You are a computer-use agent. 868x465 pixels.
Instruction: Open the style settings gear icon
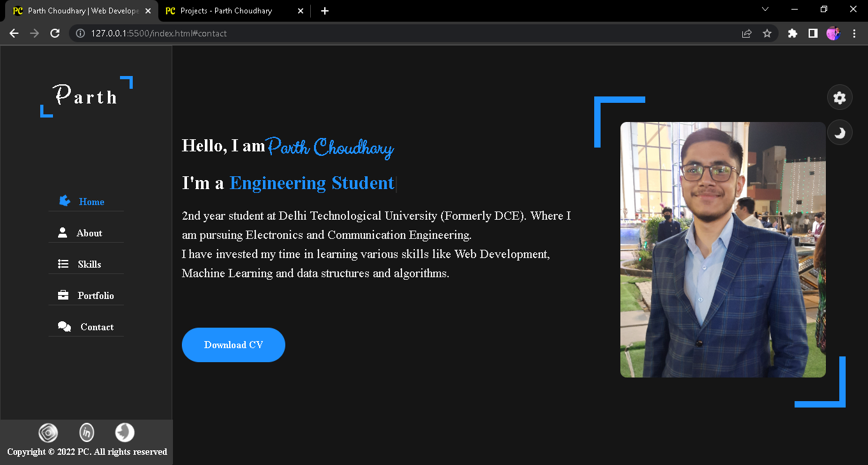pyautogui.click(x=839, y=97)
